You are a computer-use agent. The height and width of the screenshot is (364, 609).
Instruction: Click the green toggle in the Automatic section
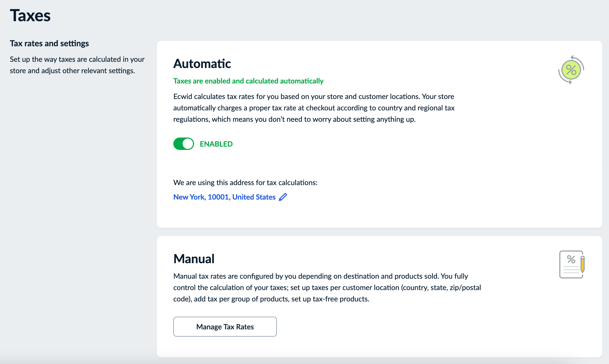[183, 144]
